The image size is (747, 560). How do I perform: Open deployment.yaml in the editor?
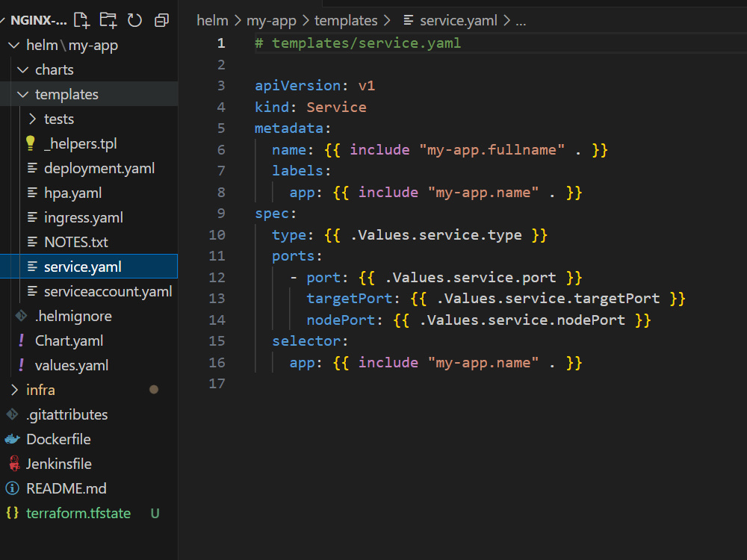pos(99,168)
